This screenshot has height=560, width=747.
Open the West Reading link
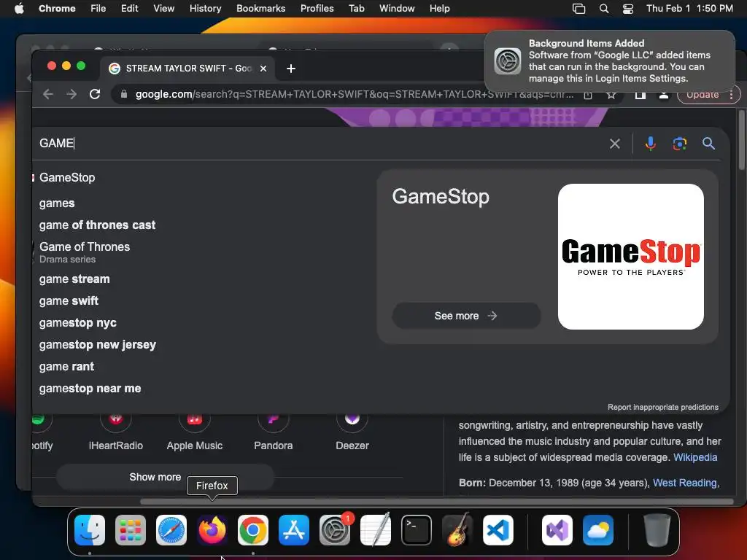coord(685,483)
